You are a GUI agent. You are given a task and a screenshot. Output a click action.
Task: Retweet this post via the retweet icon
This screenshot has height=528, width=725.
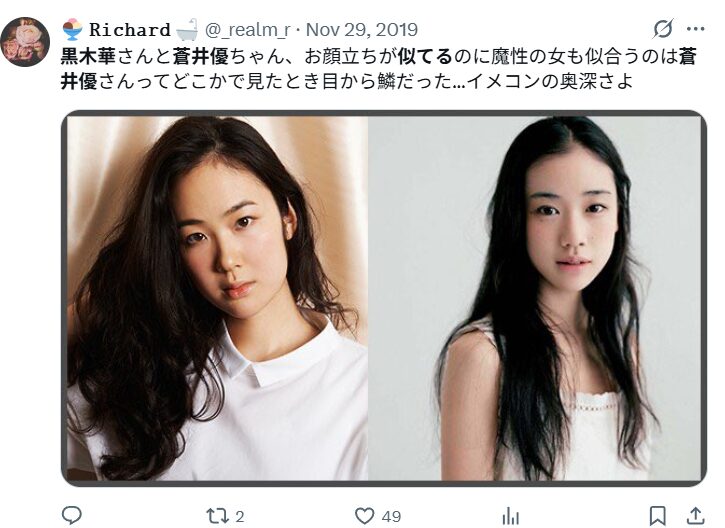click(215, 516)
